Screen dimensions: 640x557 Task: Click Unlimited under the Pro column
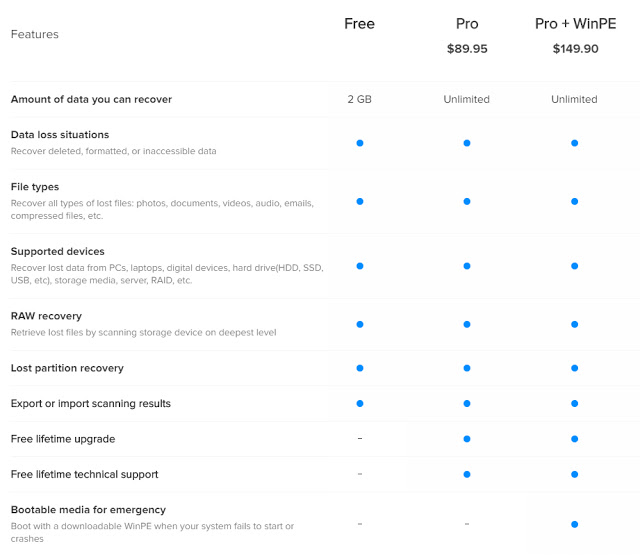click(467, 99)
